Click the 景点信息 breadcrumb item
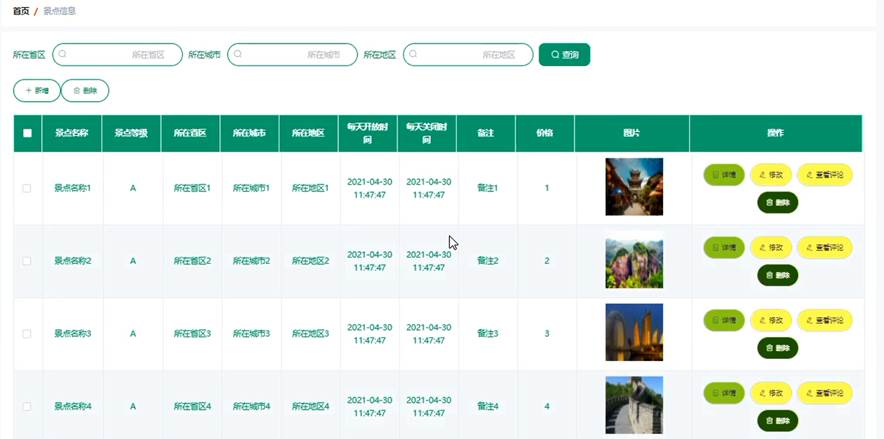 click(59, 11)
